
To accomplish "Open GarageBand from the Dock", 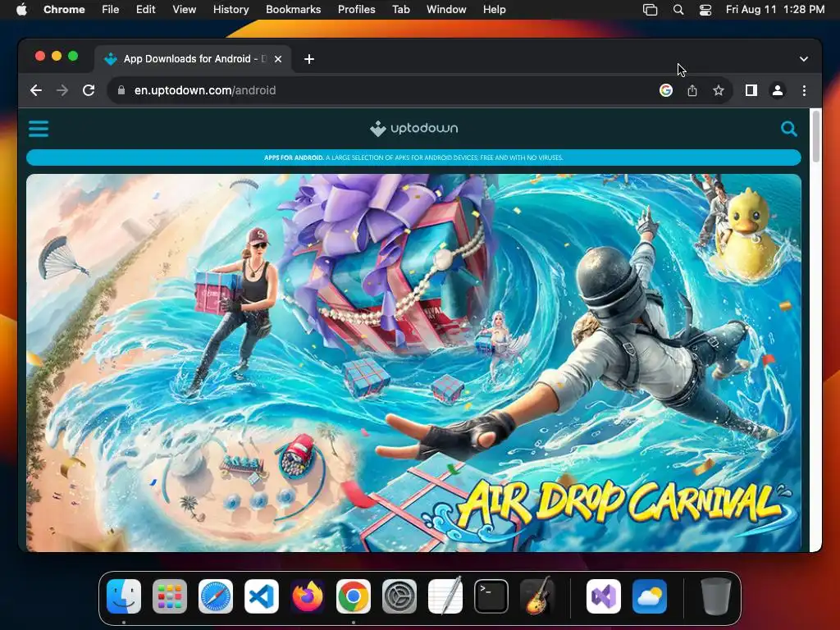I will click(x=537, y=596).
